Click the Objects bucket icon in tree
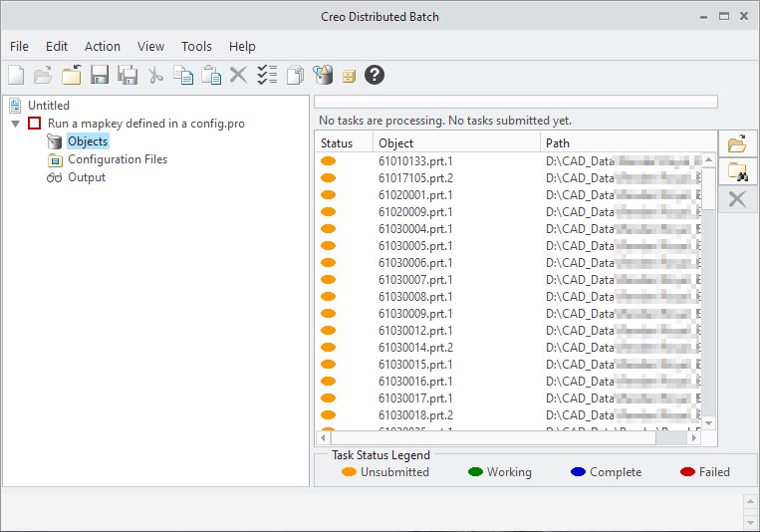Screen dimensions: 760x532 click(54, 141)
